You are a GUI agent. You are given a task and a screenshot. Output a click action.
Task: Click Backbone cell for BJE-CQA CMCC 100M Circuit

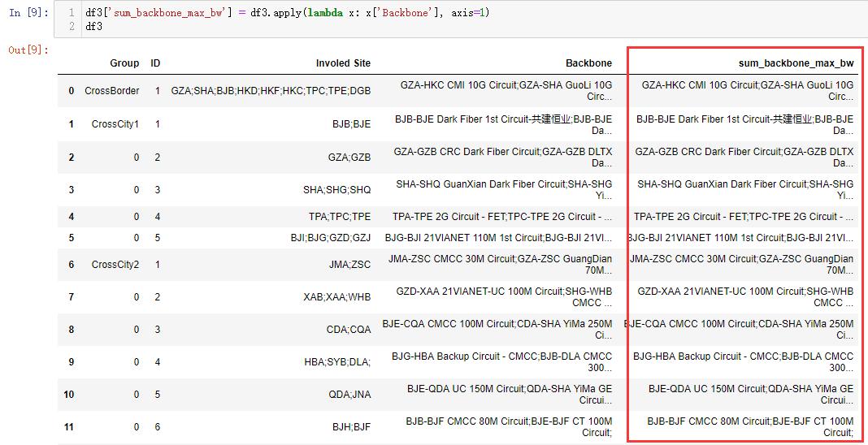point(497,330)
